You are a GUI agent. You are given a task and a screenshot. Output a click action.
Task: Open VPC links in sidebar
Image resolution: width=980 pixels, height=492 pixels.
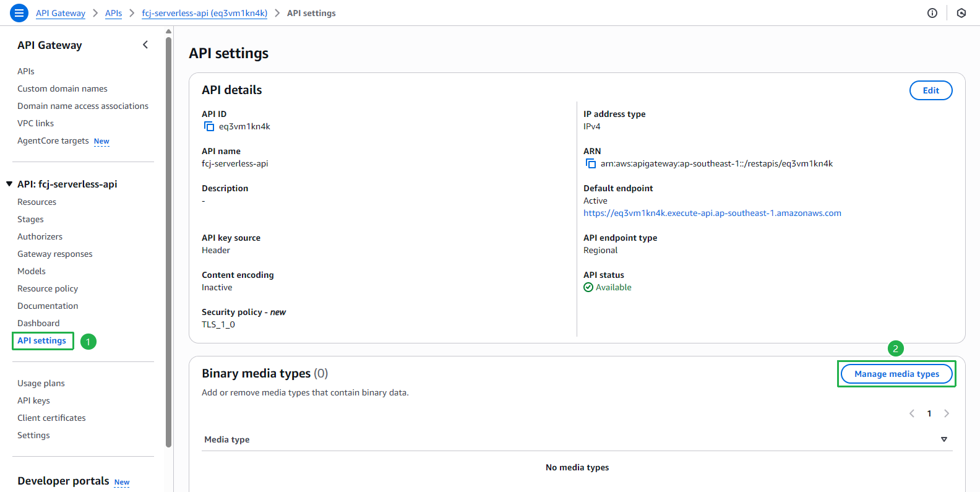pos(35,123)
